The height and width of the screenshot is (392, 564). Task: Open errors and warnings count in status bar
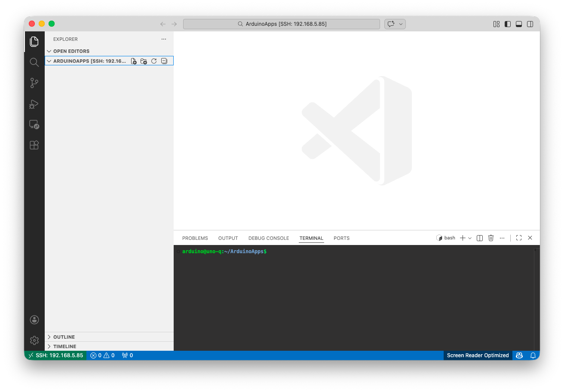tap(102, 355)
